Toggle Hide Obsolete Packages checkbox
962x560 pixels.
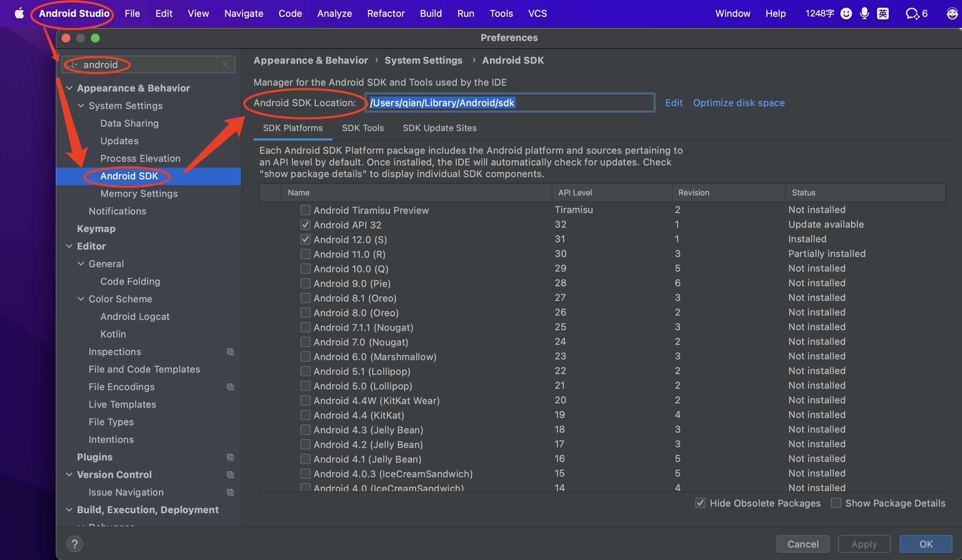(700, 503)
